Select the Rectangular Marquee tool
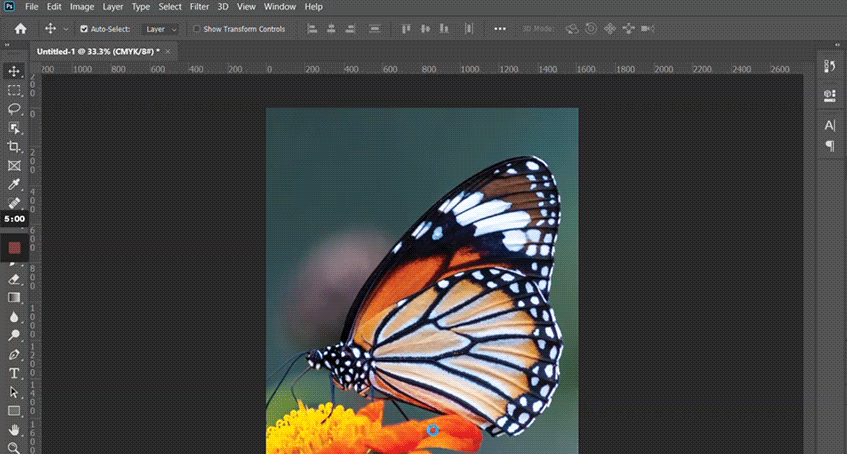Viewport: 847px width, 454px height. [14, 90]
